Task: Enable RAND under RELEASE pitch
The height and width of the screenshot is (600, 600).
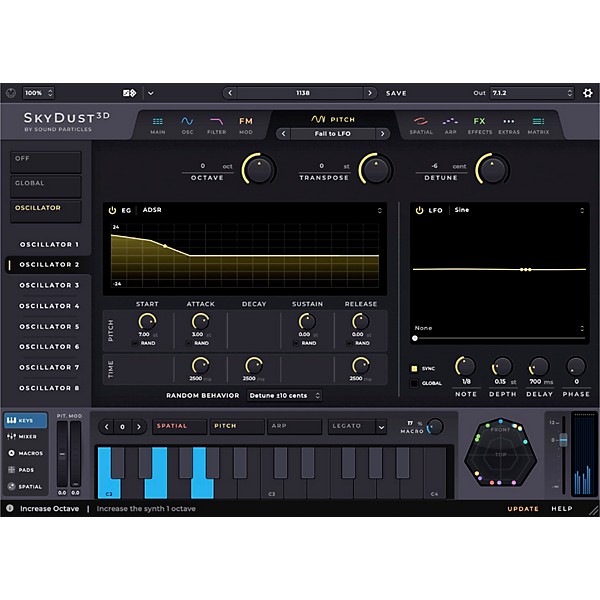Action: [349, 343]
